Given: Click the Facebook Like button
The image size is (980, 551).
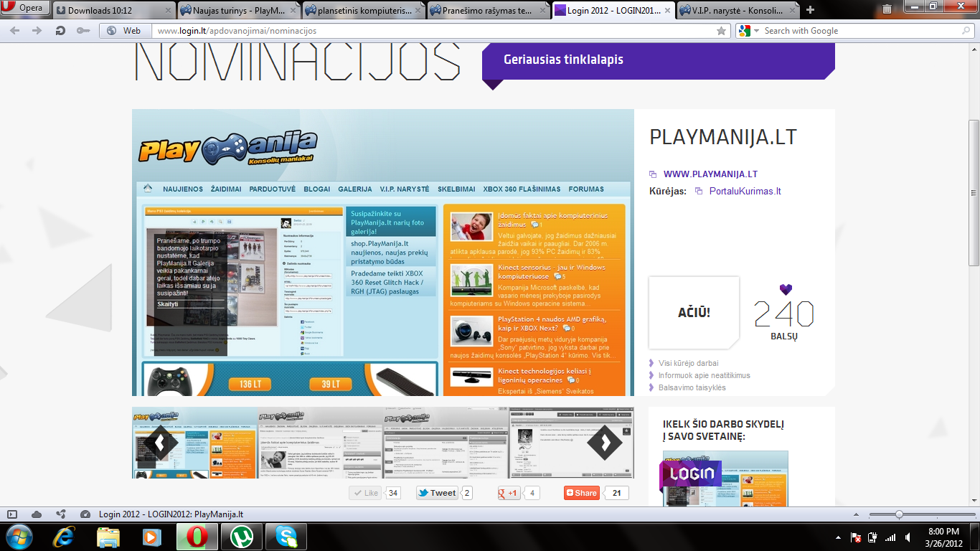Looking at the screenshot, I should pyautogui.click(x=366, y=493).
